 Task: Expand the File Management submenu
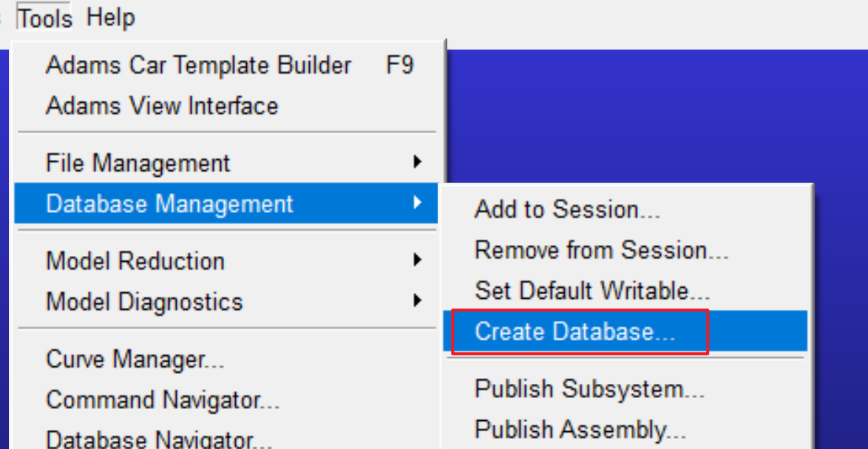pyautogui.click(x=229, y=163)
